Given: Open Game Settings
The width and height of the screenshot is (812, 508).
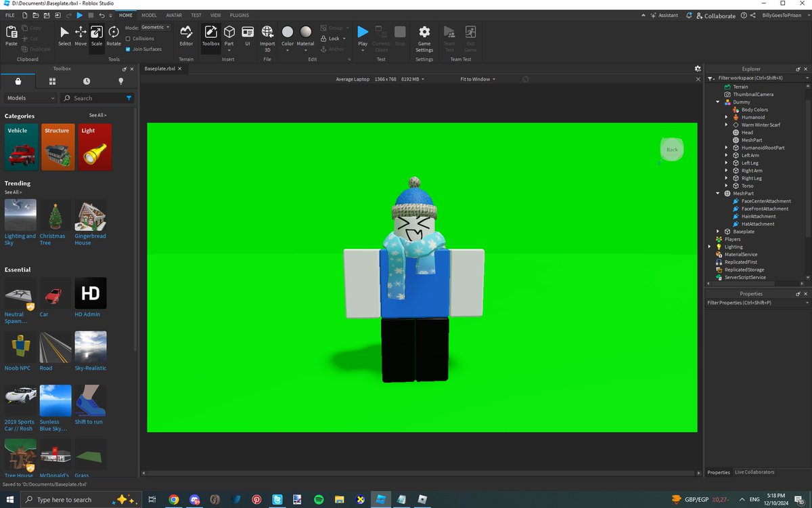Looking at the screenshot, I should (424, 38).
